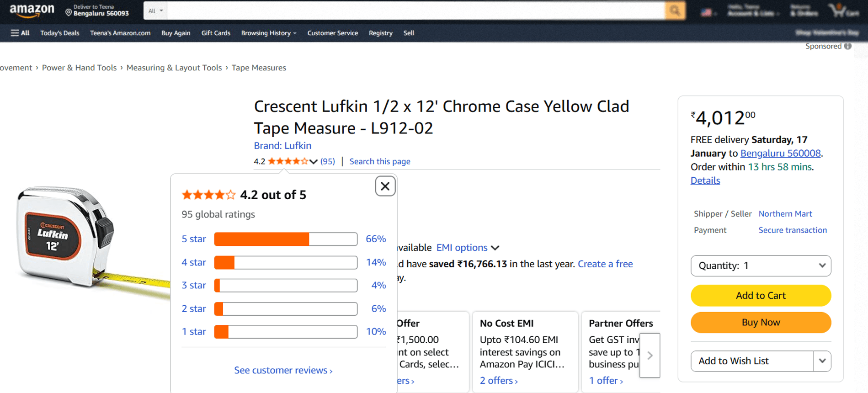Expand ratings chevron beside stars
The width and height of the screenshot is (868, 393).
click(x=313, y=161)
